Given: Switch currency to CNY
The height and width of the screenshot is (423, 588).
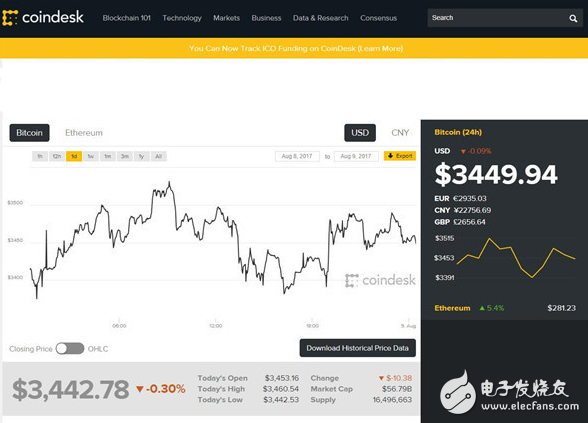Looking at the screenshot, I should point(400,133).
